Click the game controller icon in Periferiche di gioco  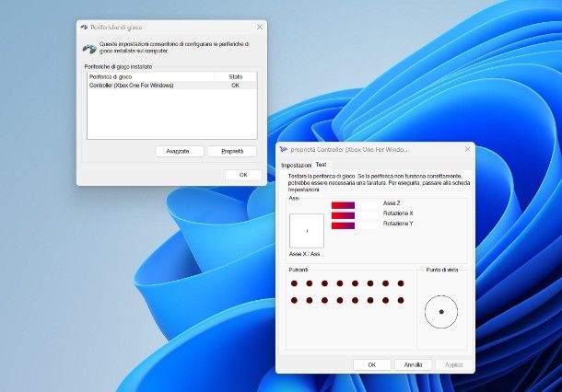[88, 48]
